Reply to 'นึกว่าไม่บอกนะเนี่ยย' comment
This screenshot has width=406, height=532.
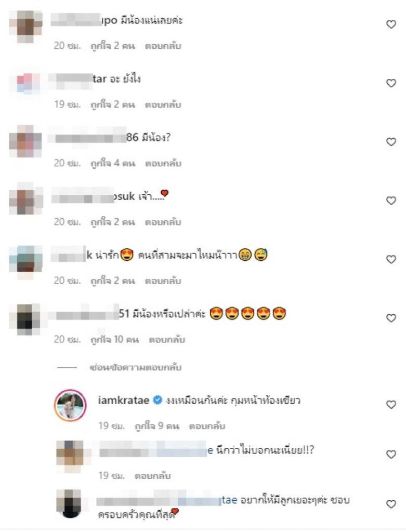tap(152, 476)
